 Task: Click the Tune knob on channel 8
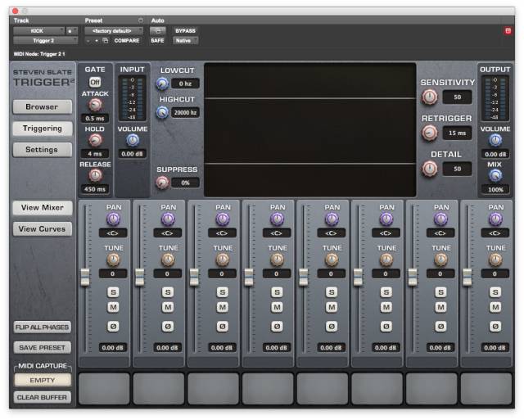pos(495,260)
